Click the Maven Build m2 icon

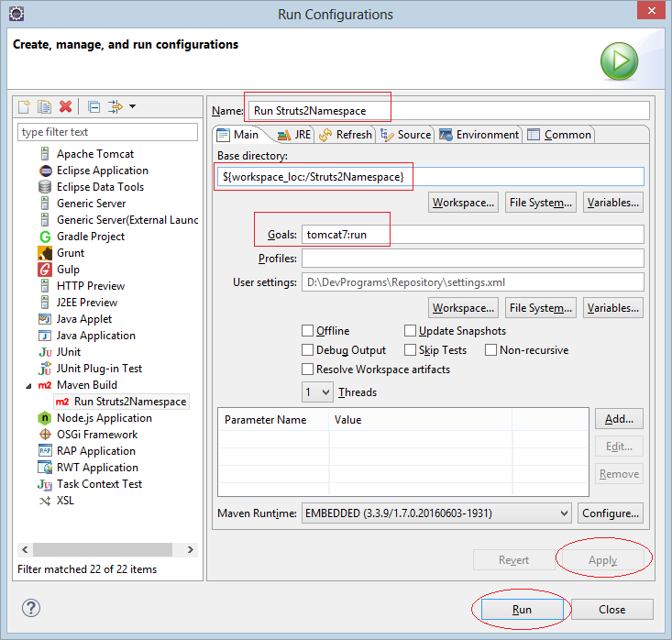pos(45,385)
